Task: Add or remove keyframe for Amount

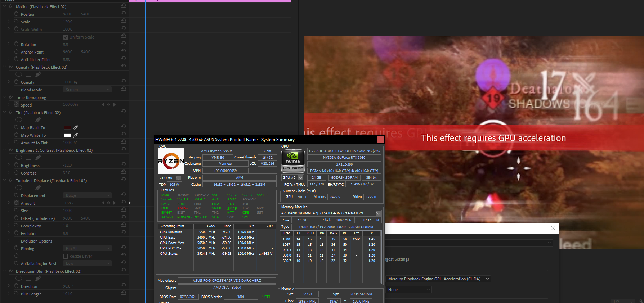Action: pyautogui.click(x=109, y=203)
